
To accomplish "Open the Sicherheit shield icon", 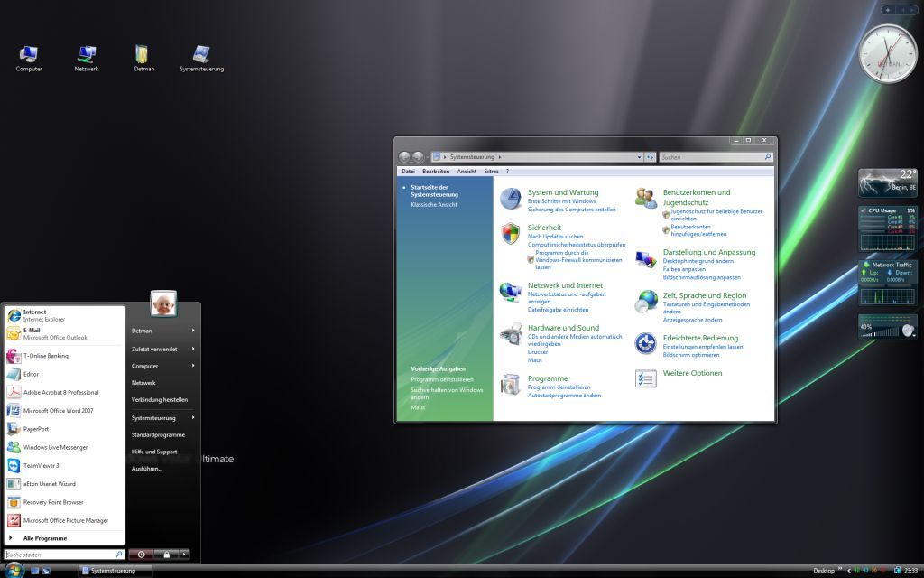I will [511, 234].
